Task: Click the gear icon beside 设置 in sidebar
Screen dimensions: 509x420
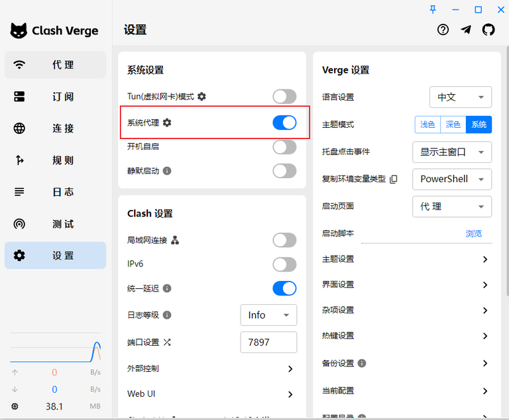Action: (x=19, y=256)
